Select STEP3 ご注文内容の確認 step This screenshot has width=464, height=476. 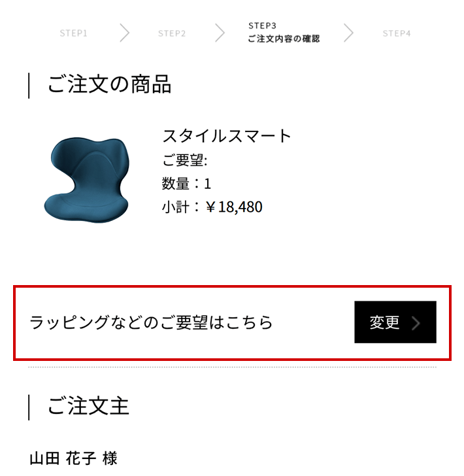click(284, 33)
